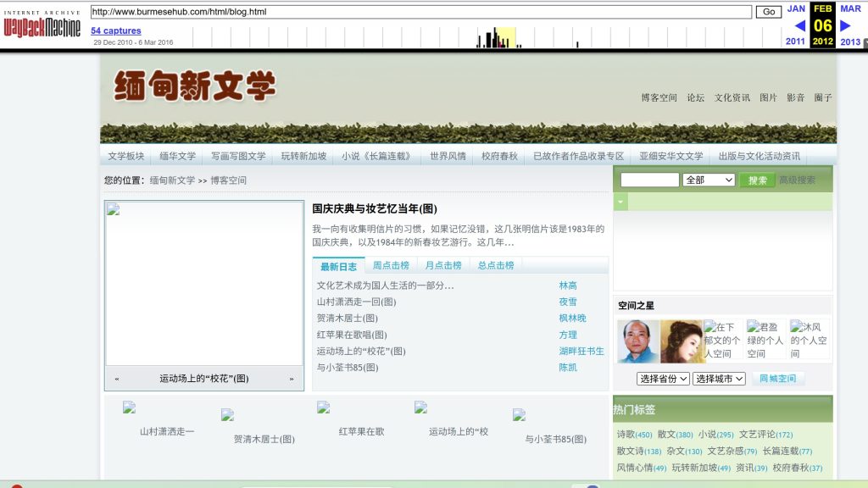This screenshot has width=868, height=488.
Task: Open blog entry 文化艺术成为国人生活的一部分…
Action: pos(385,286)
